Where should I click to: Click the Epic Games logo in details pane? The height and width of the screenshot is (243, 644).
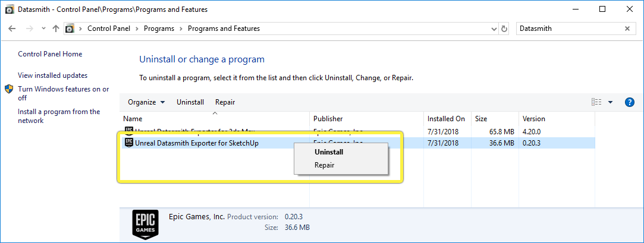point(145,225)
